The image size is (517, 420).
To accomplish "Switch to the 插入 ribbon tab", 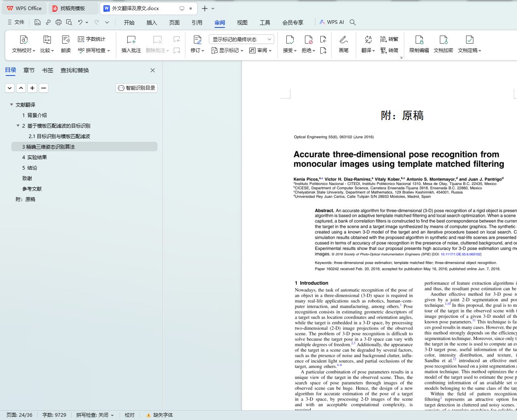I will click(x=152, y=23).
